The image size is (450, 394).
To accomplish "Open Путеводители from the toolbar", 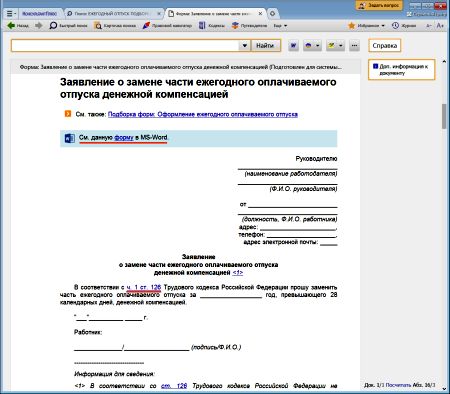I will [x=249, y=26].
